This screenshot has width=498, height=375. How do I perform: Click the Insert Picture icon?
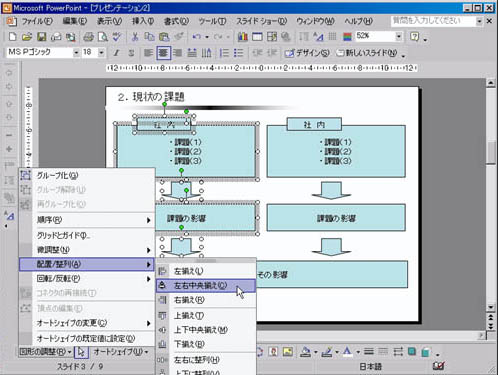[x=288, y=352]
